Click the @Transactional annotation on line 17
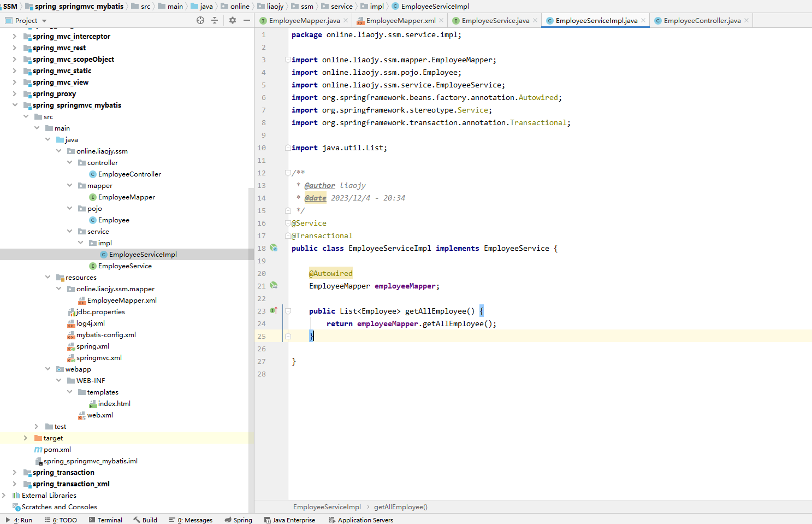Screen dimensions: 812x524 coord(322,235)
